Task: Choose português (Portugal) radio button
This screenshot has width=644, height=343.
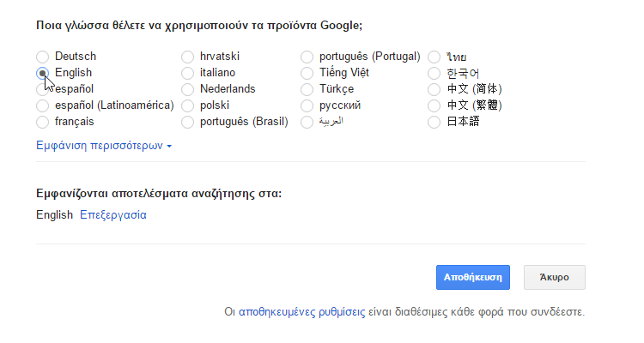Action: pyautogui.click(x=307, y=57)
